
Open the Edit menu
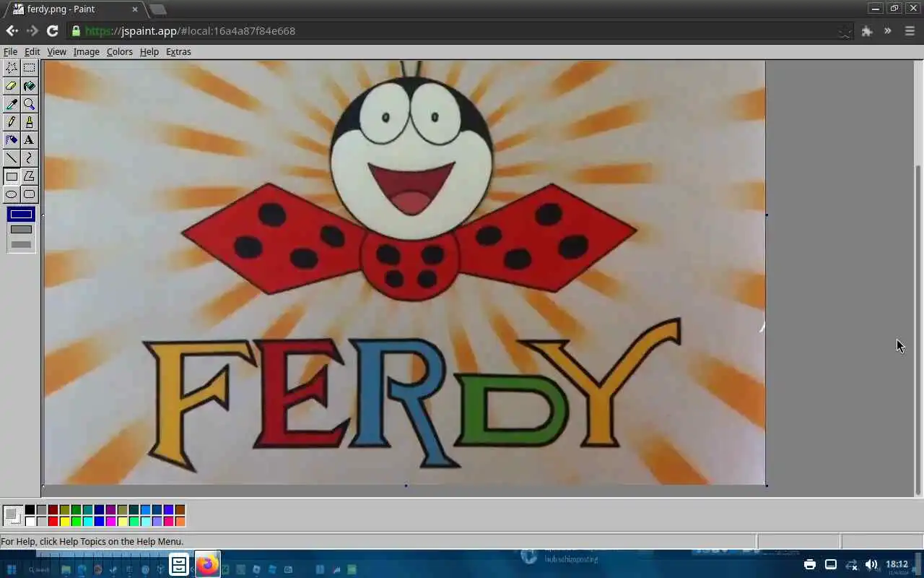tap(32, 52)
